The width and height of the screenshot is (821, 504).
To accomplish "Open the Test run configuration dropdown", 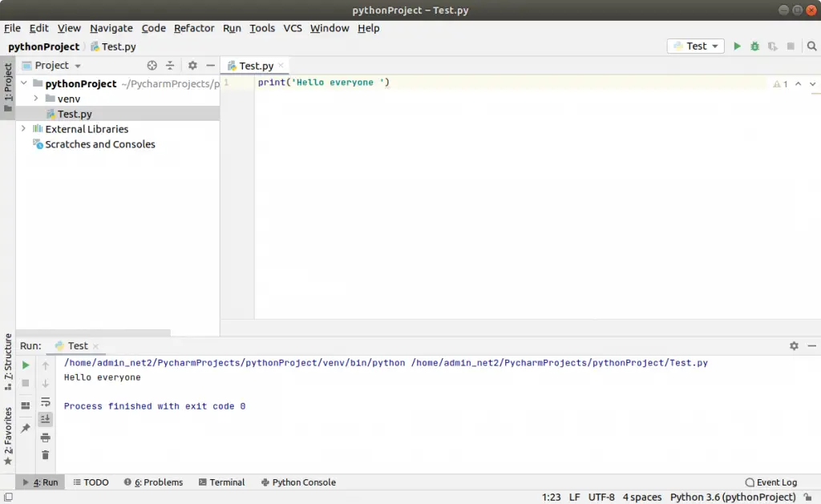I will tap(695, 46).
